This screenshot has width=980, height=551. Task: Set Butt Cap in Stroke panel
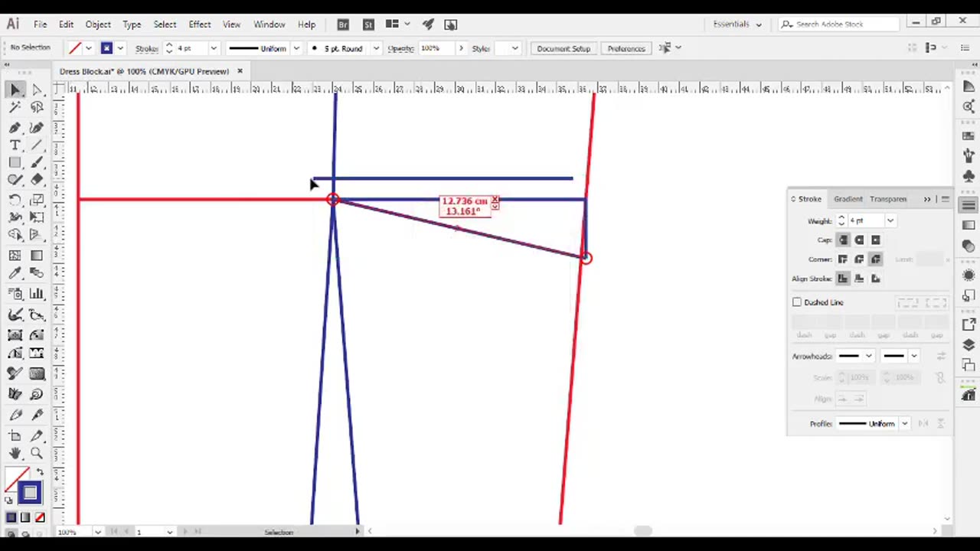[x=843, y=240]
